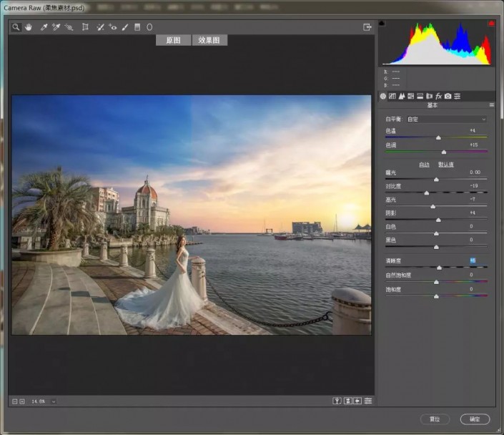
Task: Cycle before/after view (Y icon)
Action: pyautogui.click(x=337, y=401)
